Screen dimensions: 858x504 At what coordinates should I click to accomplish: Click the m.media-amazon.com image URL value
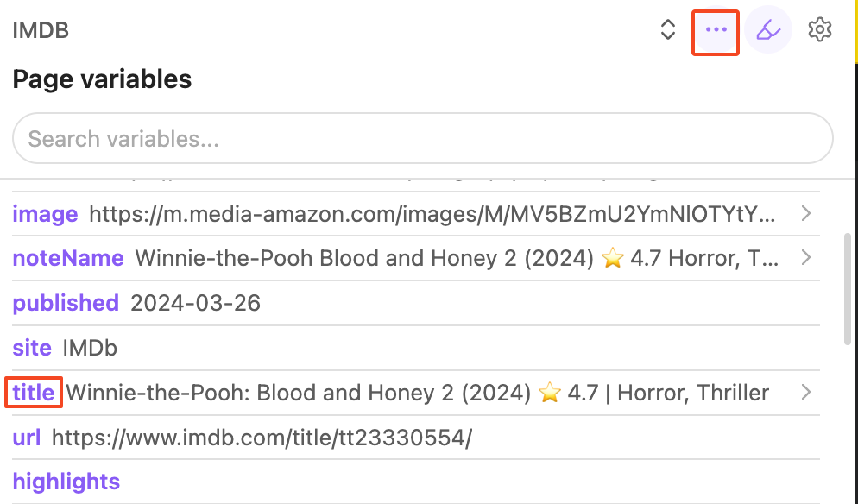(432, 213)
